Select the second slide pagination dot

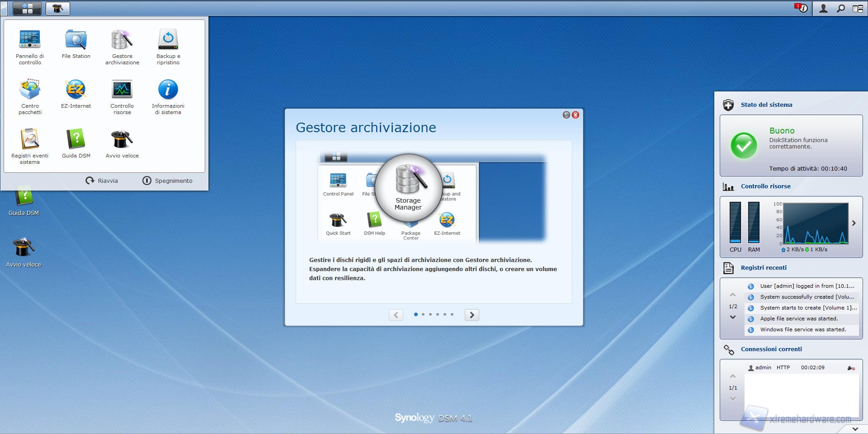[423, 314]
